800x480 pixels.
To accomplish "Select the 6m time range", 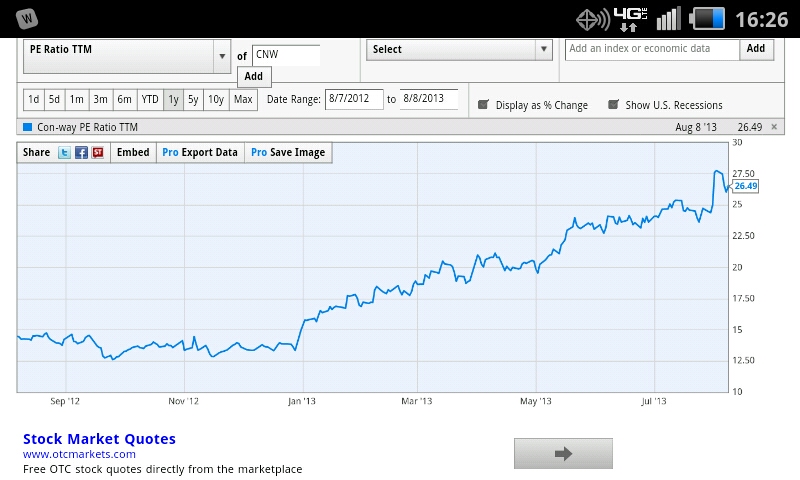I will click(125, 99).
